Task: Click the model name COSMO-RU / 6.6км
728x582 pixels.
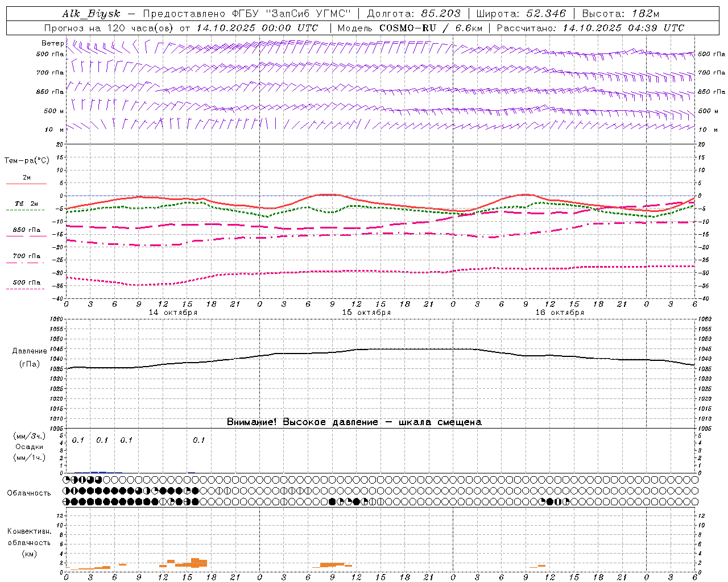Action: click(x=431, y=28)
